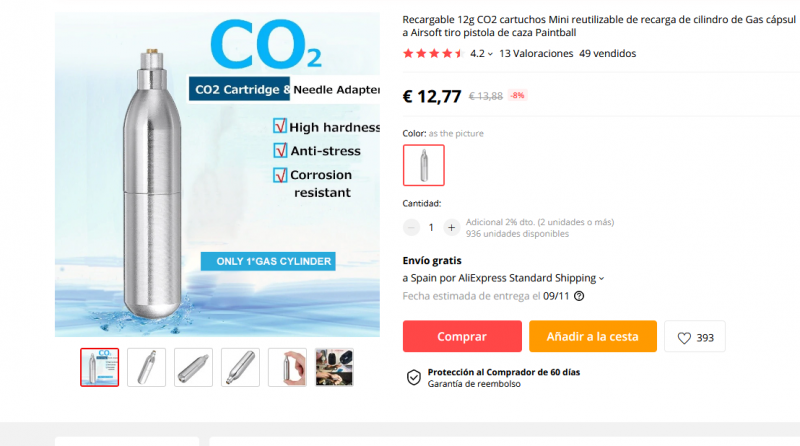This screenshot has width=800, height=446.
Task: Open the 13 Valoraciones reviews link
Action: coord(536,53)
